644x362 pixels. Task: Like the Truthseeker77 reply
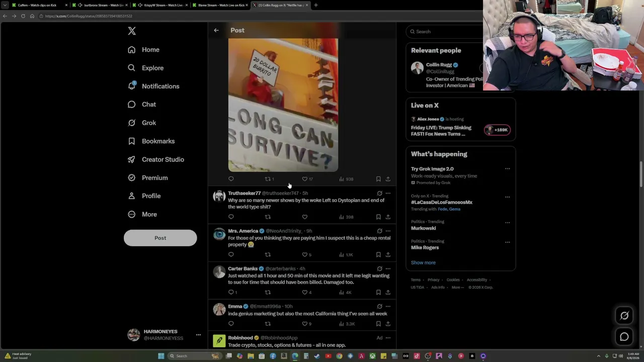coord(304,217)
